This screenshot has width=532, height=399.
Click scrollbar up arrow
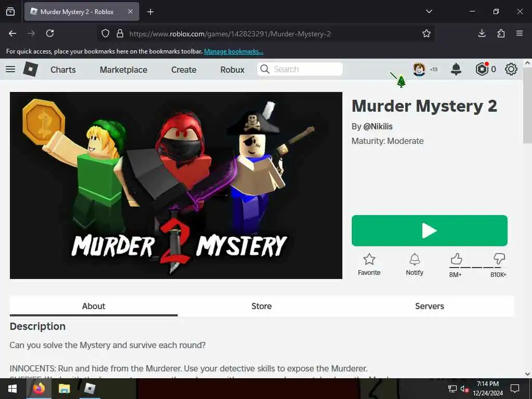coord(527,63)
